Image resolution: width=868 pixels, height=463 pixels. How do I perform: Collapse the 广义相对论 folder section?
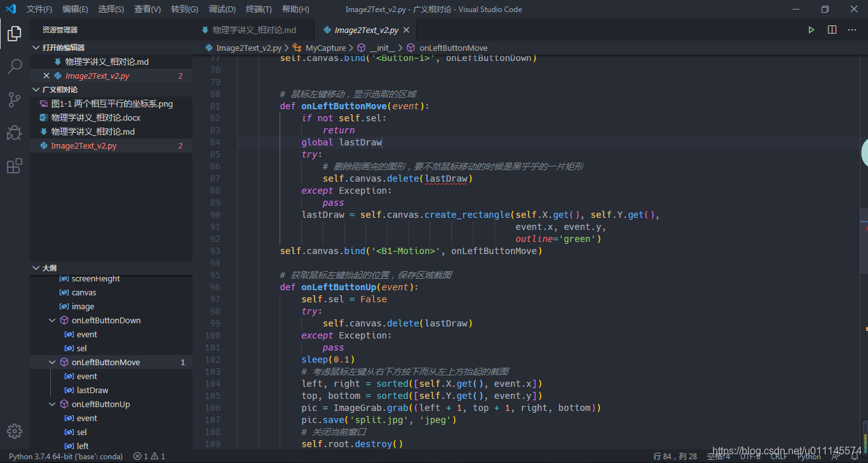pyautogui.click(x=36, y=90)
